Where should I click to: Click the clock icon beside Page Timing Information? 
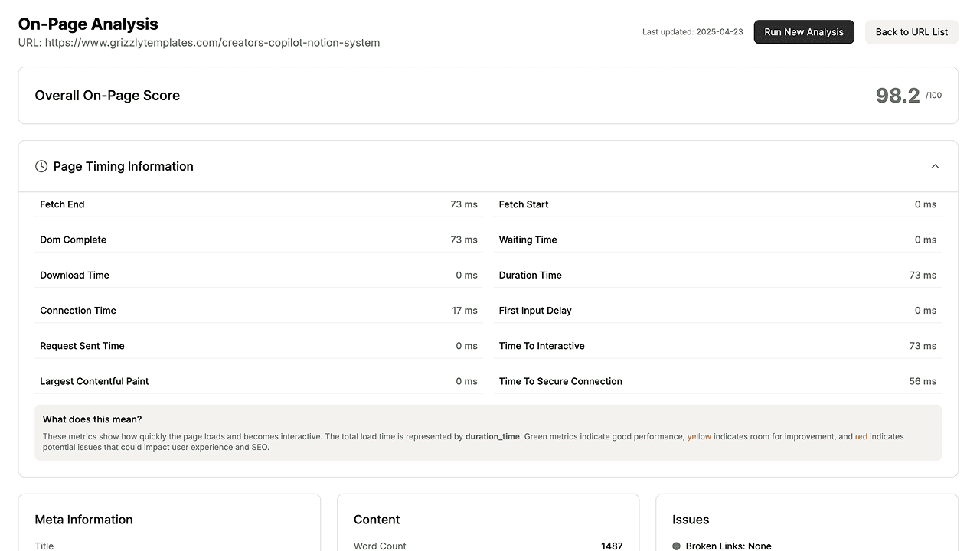click(41, 166)
